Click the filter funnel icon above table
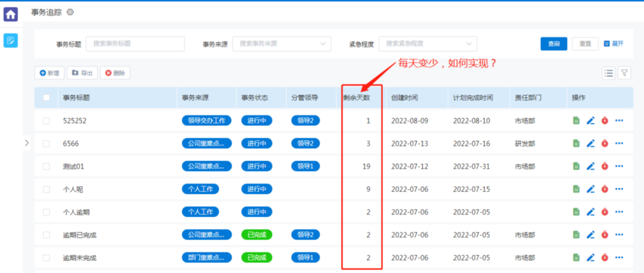The height and width of the screenshot is (273, 644). tap(624, 73)
